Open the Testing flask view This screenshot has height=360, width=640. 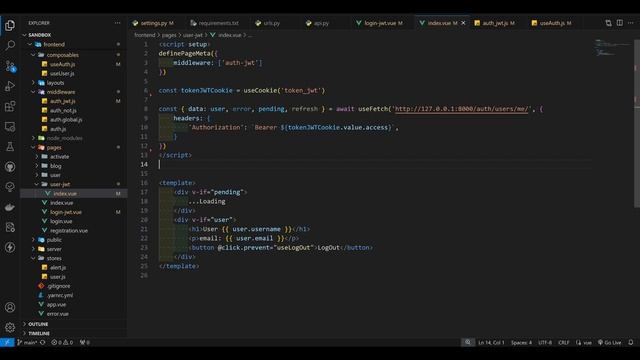[10, 147]
